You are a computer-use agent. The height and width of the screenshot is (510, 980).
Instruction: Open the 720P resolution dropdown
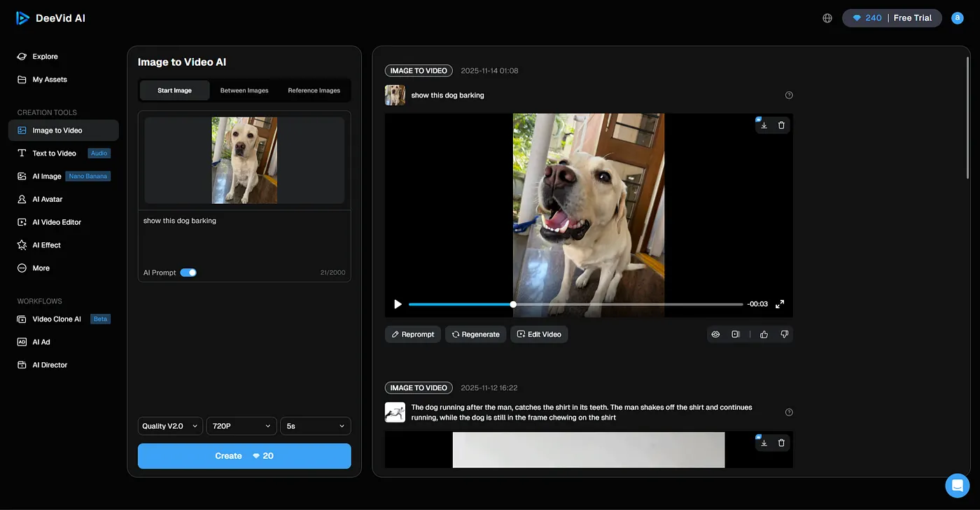[x=241, y=426]
